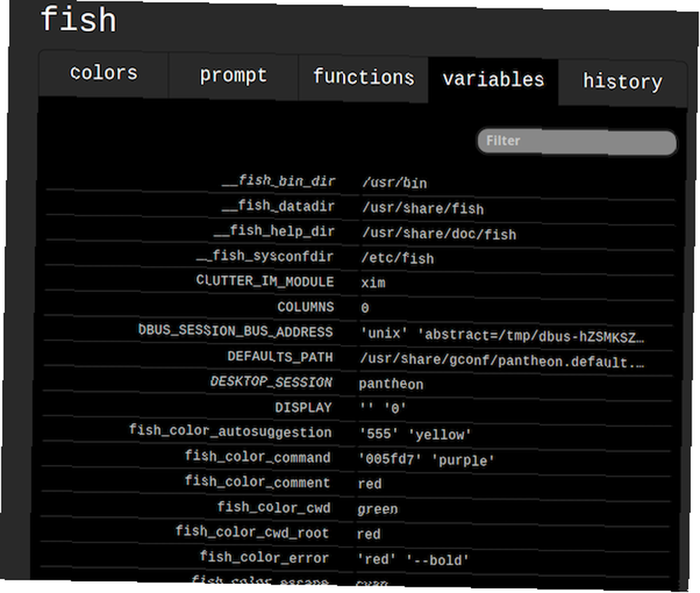This screenshot has height=593, width=700.
Task: Click the 'red' '--bold' value
Action: (412, 559)
